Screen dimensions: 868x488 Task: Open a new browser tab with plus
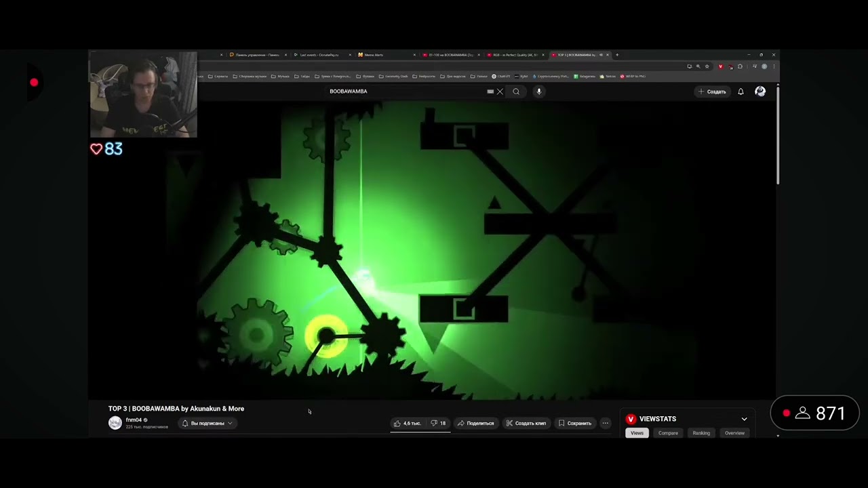[x=617, y=55]
